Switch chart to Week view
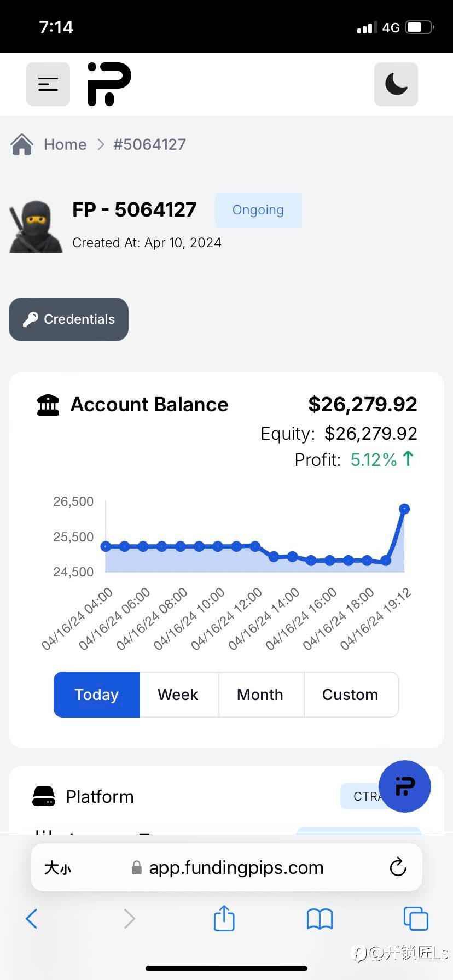This screenshot has width=453, height=980. [178, 695]
